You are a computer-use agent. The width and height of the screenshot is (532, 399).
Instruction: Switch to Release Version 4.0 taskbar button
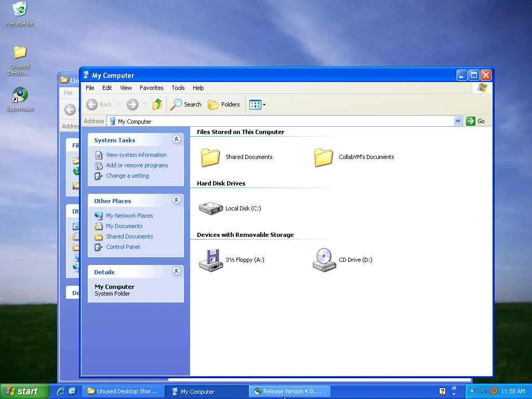[x=290, y=391]
